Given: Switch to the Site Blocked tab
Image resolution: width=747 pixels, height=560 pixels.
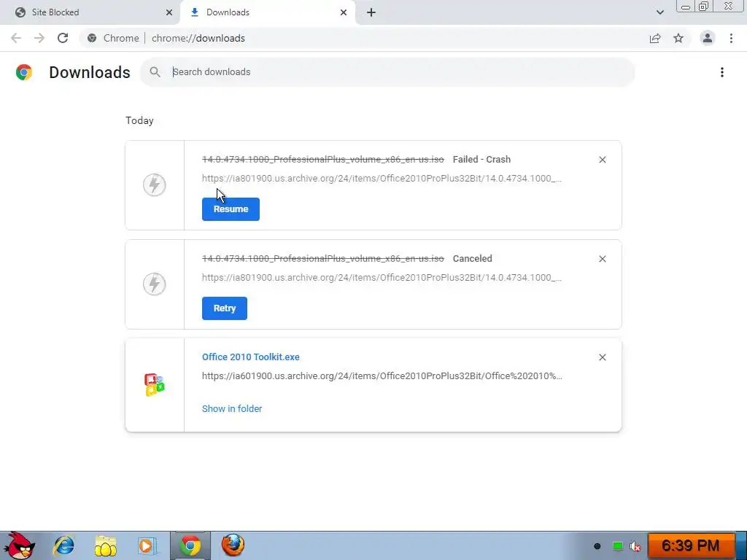Looking at the screenshot, I should click(x=90, y=12).
